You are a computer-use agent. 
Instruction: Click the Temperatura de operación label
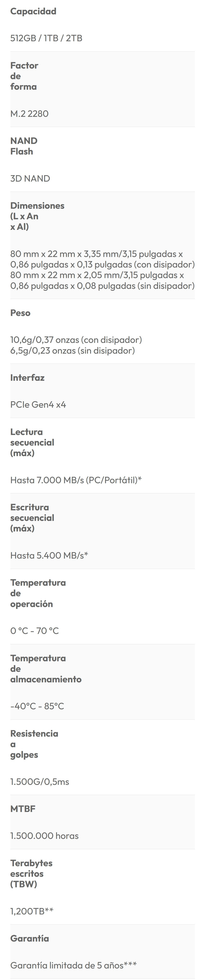pos(38,593)
